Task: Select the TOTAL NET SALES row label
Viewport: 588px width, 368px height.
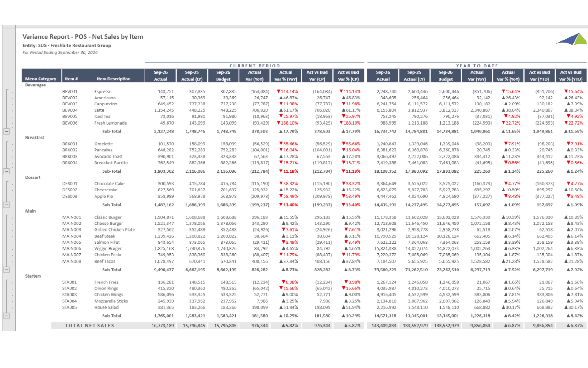Action: point(89,326)
